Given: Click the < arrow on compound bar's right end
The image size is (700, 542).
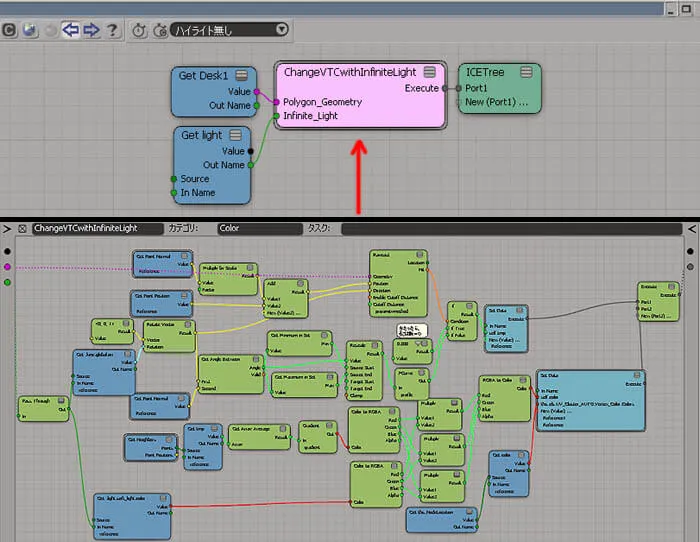Looking at the screenshot, I should pos(692,229).
